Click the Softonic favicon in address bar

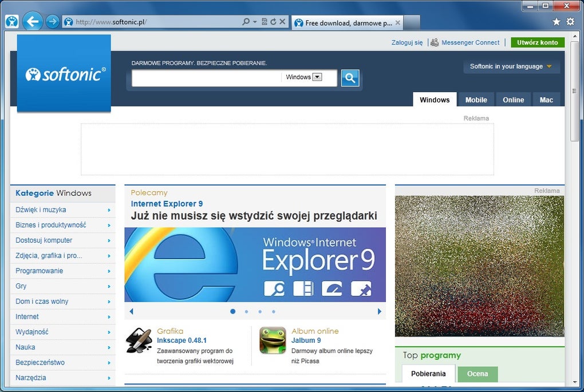click(68, 22)
